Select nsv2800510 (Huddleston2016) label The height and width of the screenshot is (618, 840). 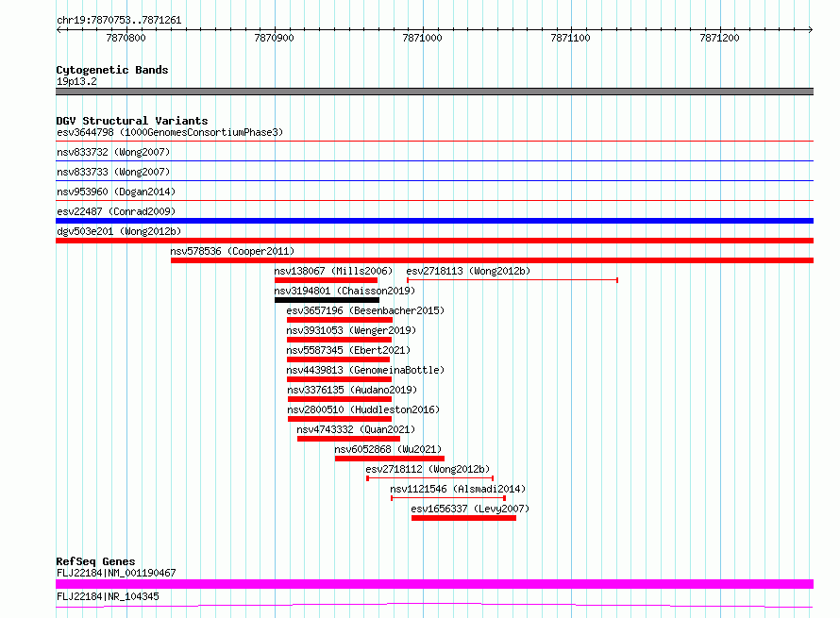click(x=363, y=409)
